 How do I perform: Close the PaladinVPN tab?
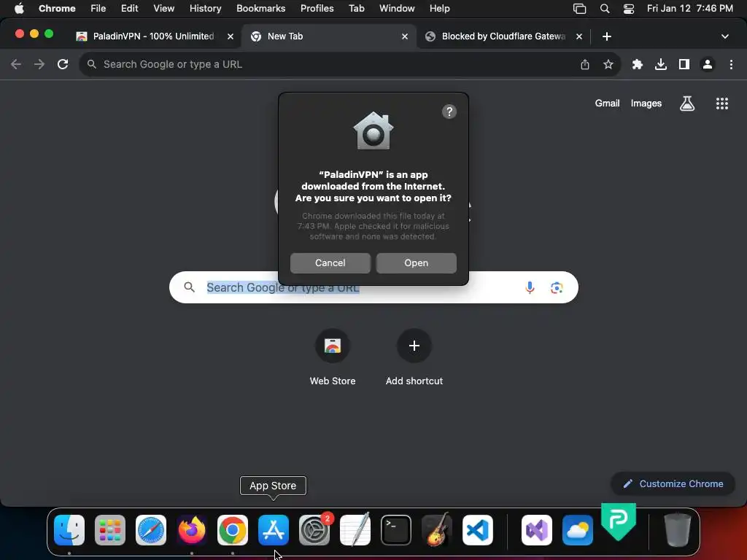point(230,36)
